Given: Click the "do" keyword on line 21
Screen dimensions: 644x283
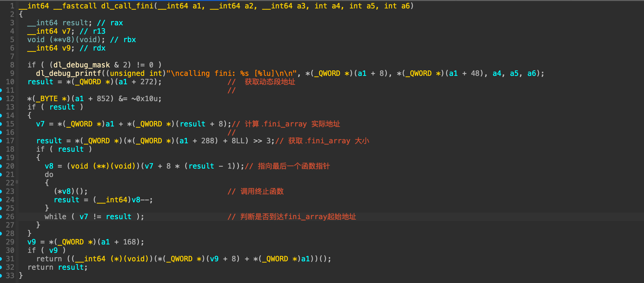Looking at the screenshot, I should click(49, 175).
